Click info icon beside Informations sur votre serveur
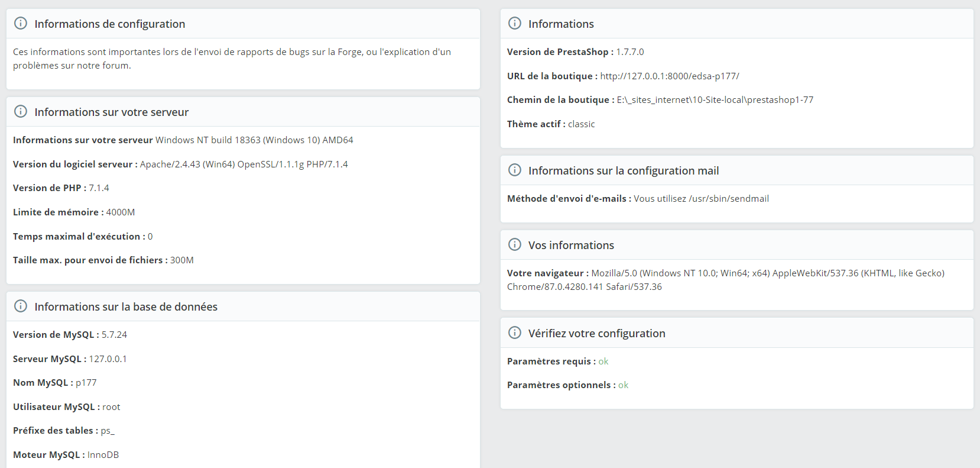 coord(21,111)
